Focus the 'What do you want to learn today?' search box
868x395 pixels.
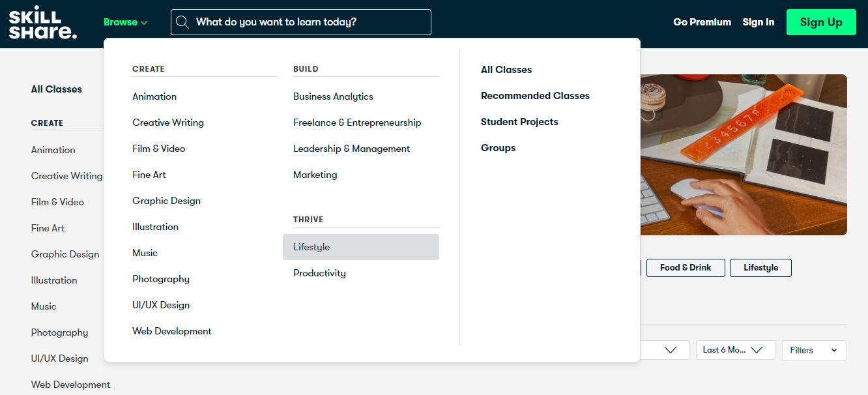[x=301, y=22]
